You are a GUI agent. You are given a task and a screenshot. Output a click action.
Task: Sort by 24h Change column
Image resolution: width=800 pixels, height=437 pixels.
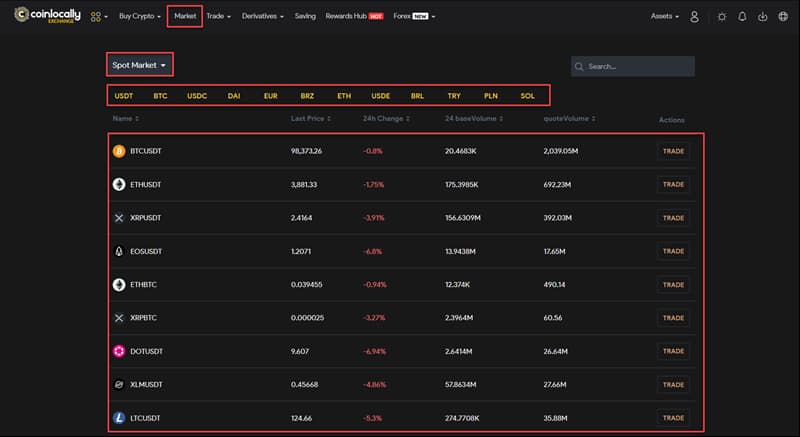(x=386, y=118)
